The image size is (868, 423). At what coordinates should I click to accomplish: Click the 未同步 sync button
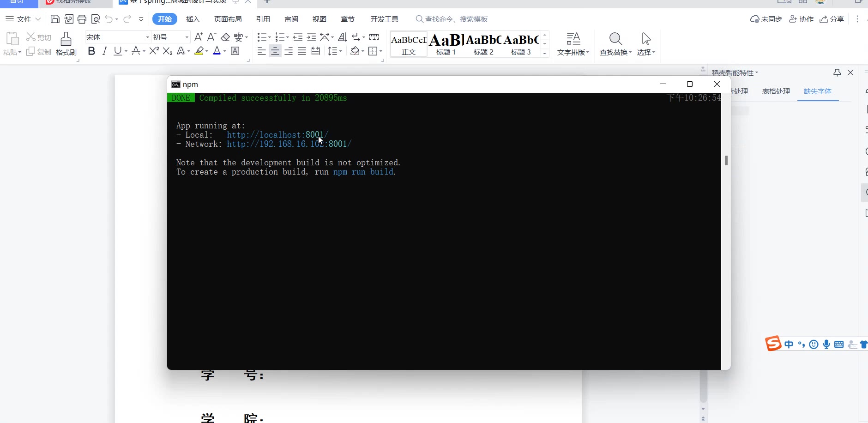pyautogui.click(x=766, y=19)
